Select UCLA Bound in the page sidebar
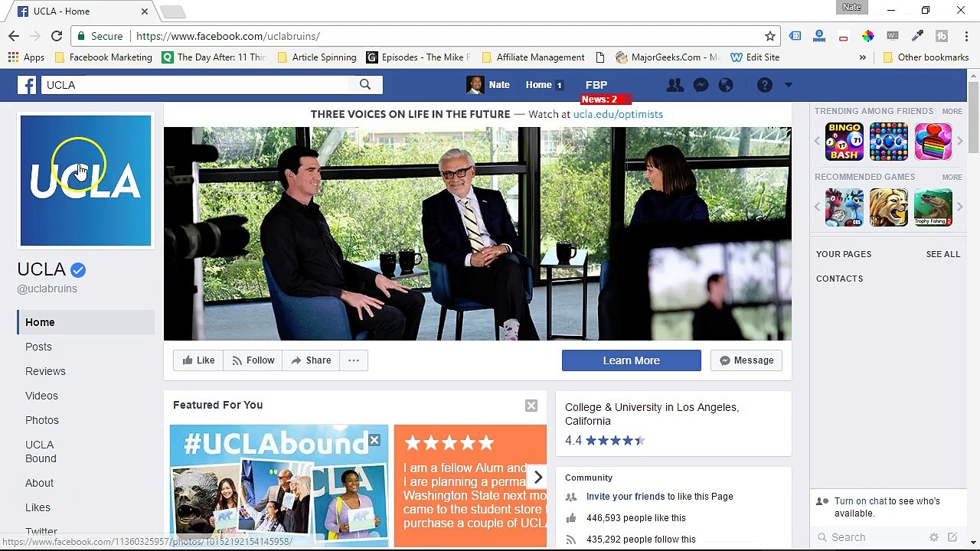 [41, 452]
